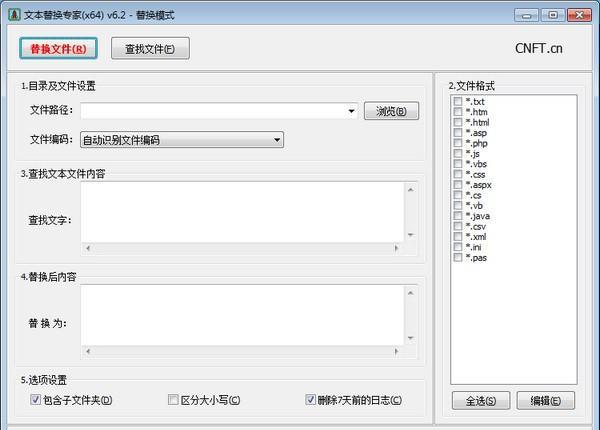Check the *.txt file format
The width and height of the screenshot is (600, 430).
[458, 102]
